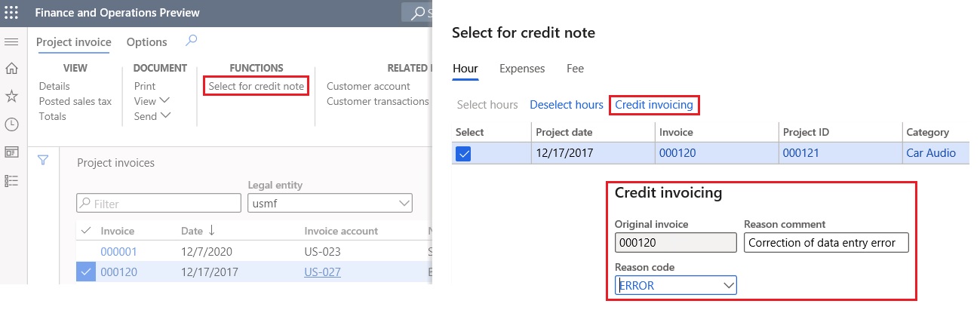
Task: Open Invoice 000120 link in hour grid
Action: 677,153
